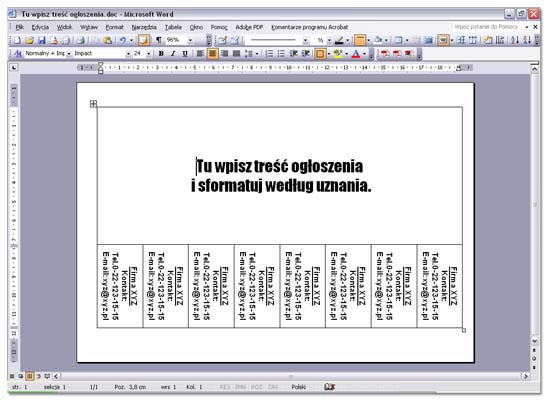Click the new blank document icon
This screenshot has width=548, height=400.
pyautogui.click(x=17, y=41)
